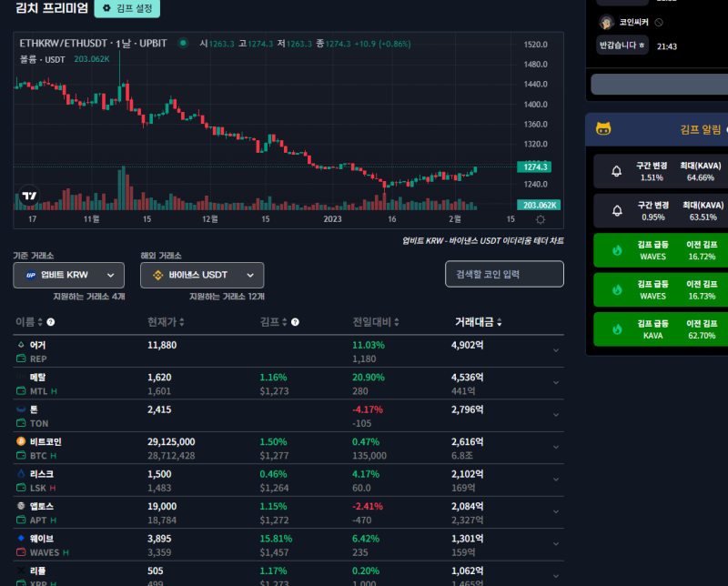Click the help icon next to 이름
This screenshot has width=728, height=586.
point(51,322)
